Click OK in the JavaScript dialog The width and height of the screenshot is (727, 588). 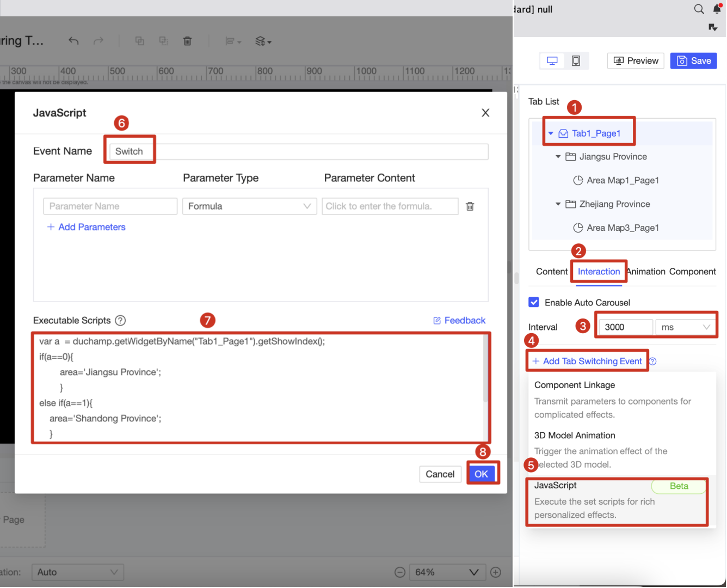[481, 474]
